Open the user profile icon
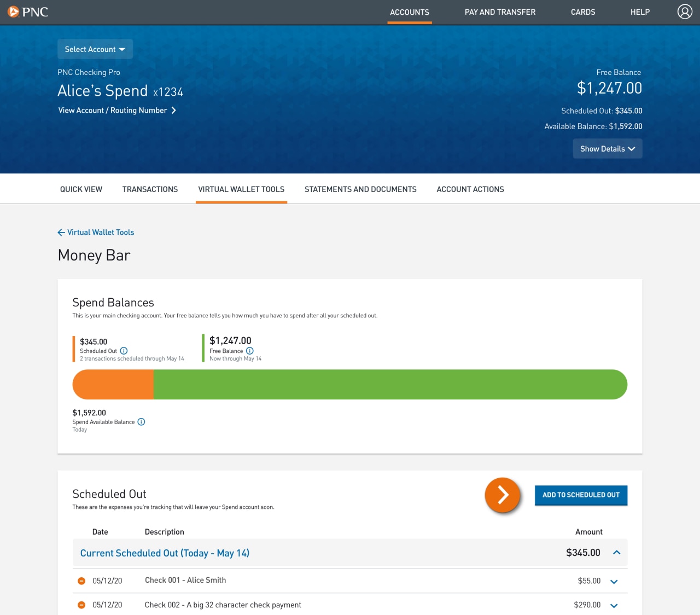This screenshot has height=615, width=700. 685,11
